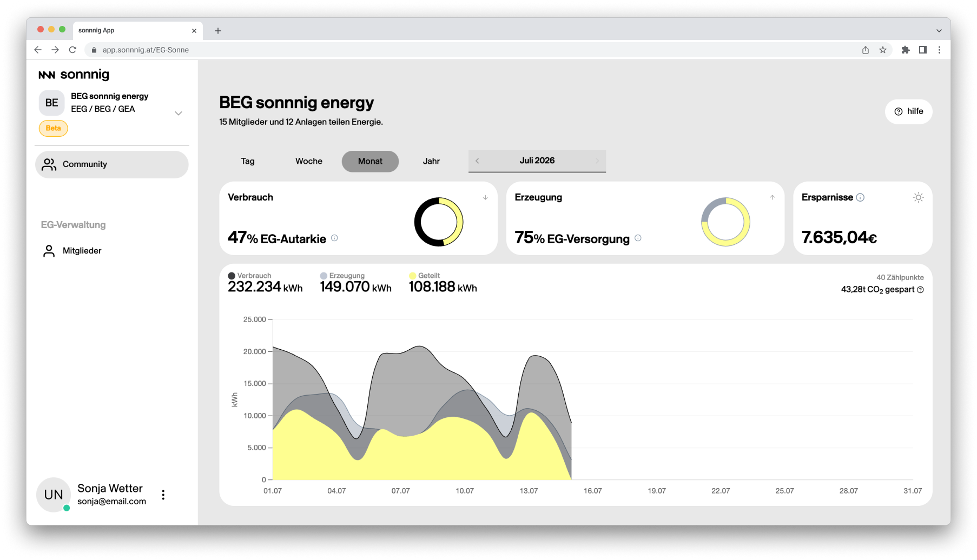Click the sonnnig App browser tab
The height and width of the screenshot is (560, 977).
pyautogui.click(x=137, y=31)
